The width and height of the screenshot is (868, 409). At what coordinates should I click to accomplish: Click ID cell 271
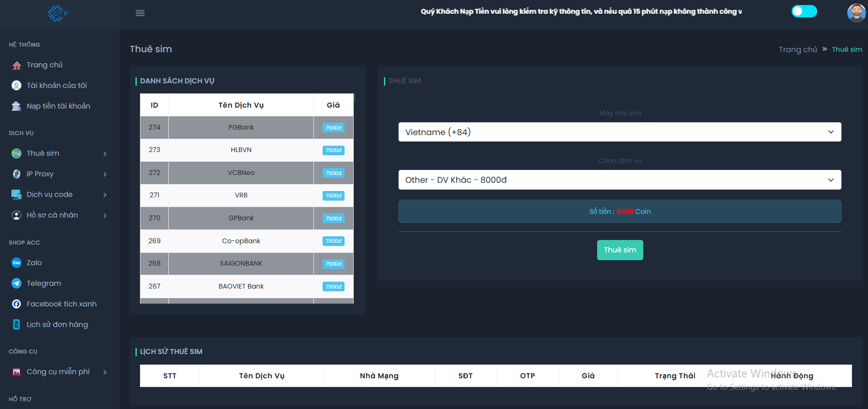click(x=155, y=195)
